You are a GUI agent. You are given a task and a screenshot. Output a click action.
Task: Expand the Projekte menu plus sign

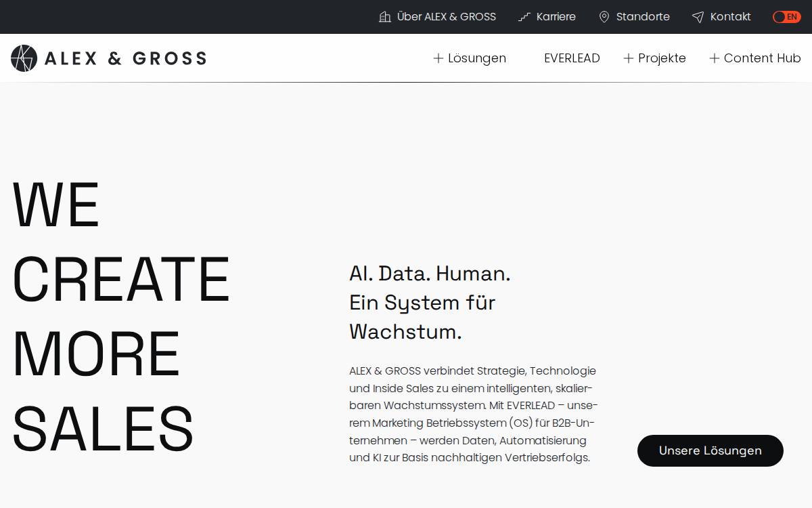tap(629, 58)
